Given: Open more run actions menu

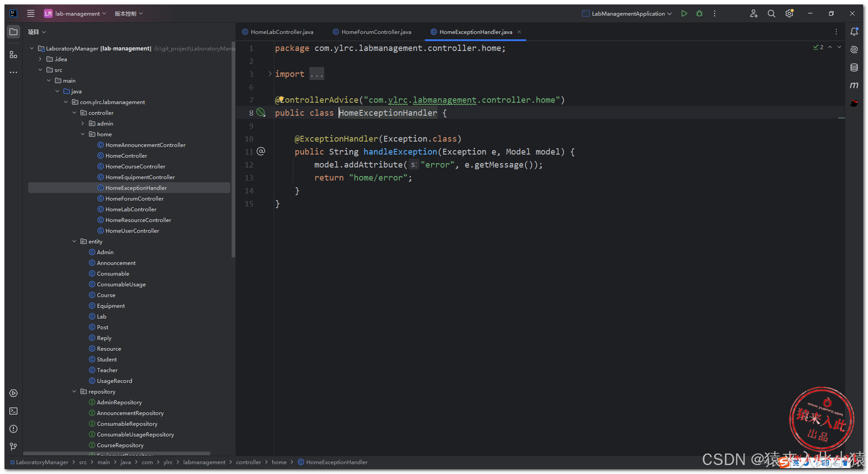Looking at the screenshot, I should [715, 13].
